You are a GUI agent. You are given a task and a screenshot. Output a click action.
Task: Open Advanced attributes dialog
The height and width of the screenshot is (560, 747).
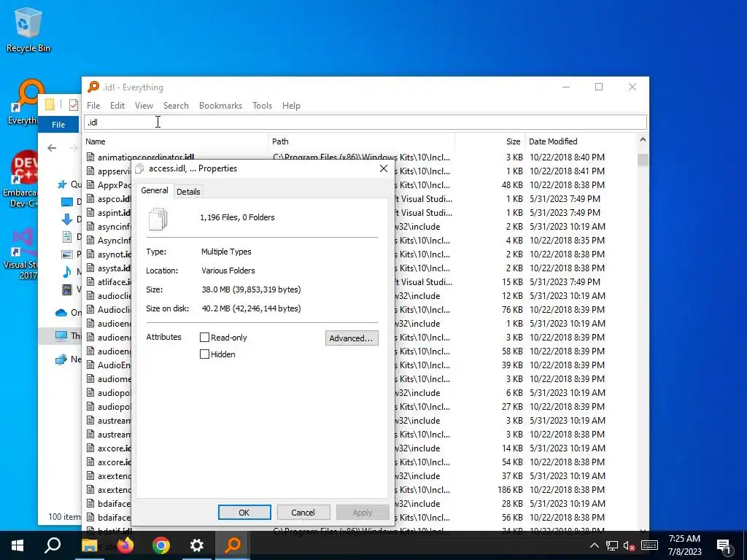click(x=352, y=338)
